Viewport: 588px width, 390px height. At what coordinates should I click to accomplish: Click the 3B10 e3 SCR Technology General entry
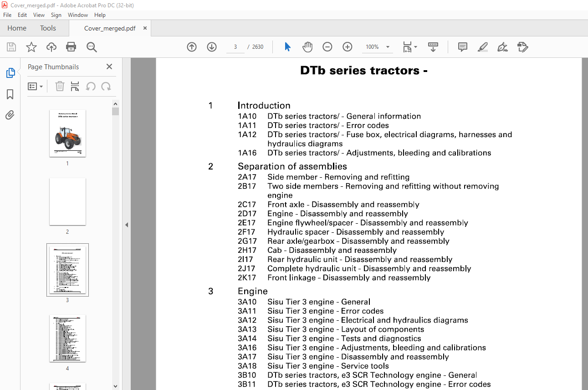click(358, 375)
